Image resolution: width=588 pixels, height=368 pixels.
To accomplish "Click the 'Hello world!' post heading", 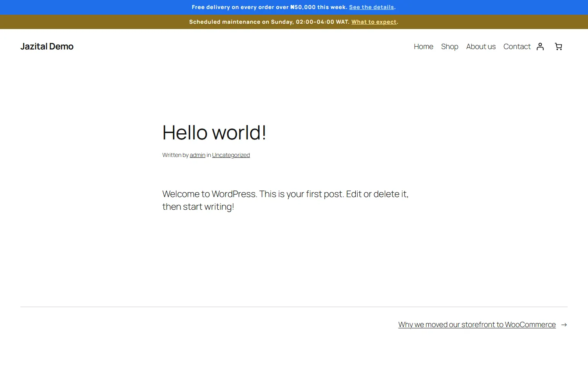I will point(214,132).
